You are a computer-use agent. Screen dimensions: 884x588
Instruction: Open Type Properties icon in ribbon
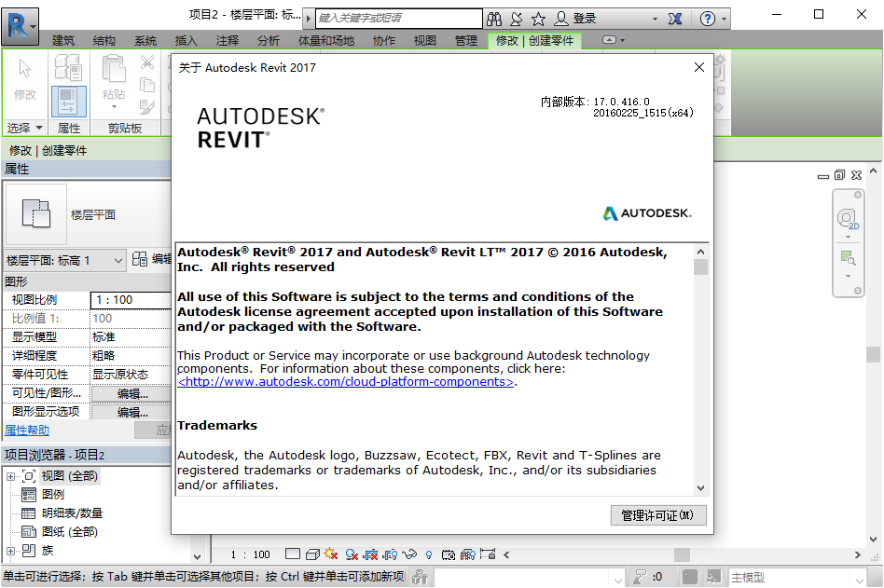(x=69, y=68)
